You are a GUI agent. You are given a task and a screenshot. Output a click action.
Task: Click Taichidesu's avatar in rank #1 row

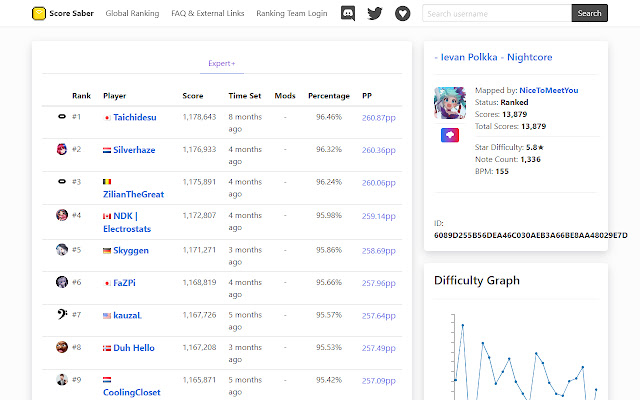[62, 117]
